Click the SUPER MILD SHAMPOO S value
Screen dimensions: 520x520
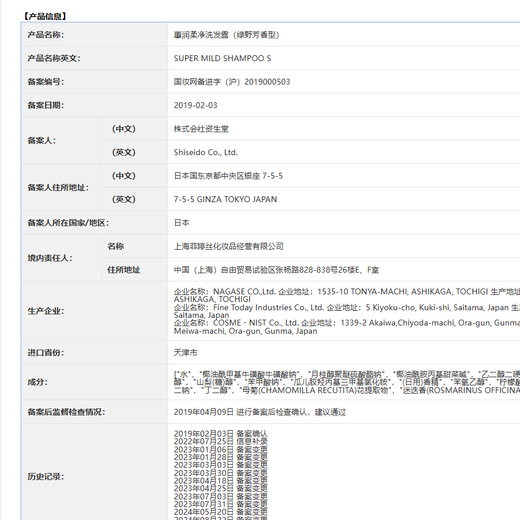[222, 58]
